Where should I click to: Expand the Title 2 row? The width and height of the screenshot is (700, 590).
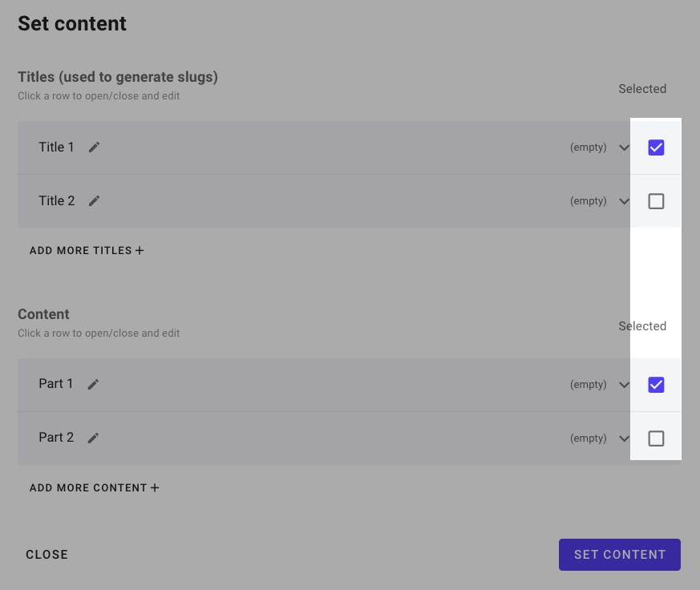pyautogui.click(x=321, y=200)
